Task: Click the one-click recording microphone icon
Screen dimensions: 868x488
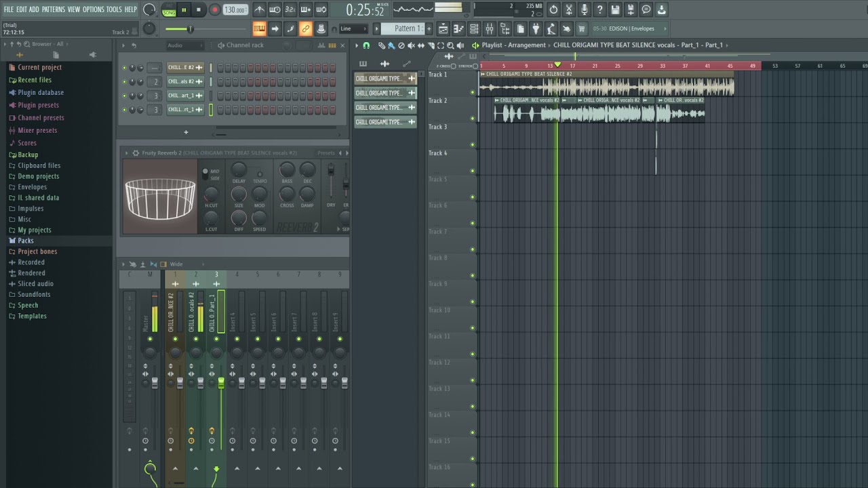Action: [x=585, y=9]
